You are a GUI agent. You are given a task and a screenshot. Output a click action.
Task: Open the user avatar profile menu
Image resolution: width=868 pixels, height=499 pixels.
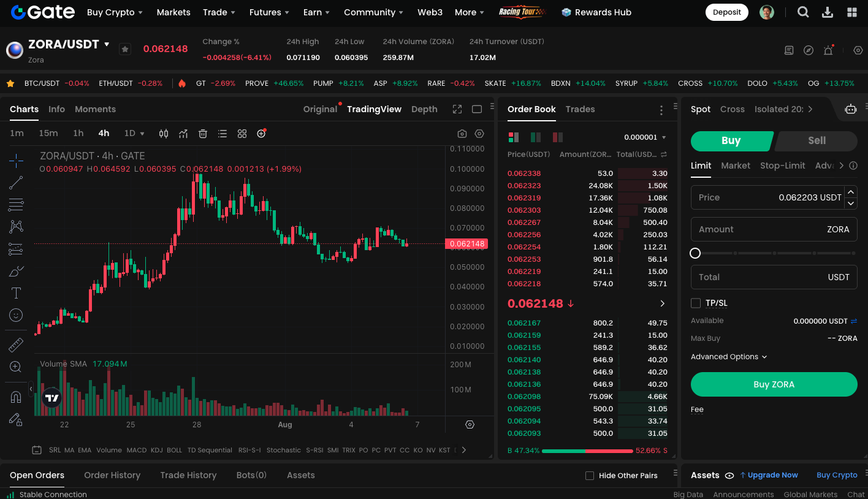[x=767, y=12]
